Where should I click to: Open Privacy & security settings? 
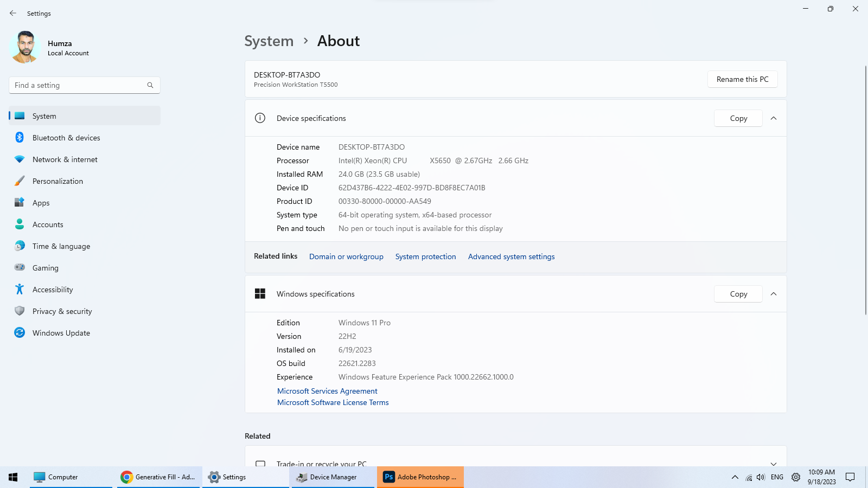click(x=85, y=311)
